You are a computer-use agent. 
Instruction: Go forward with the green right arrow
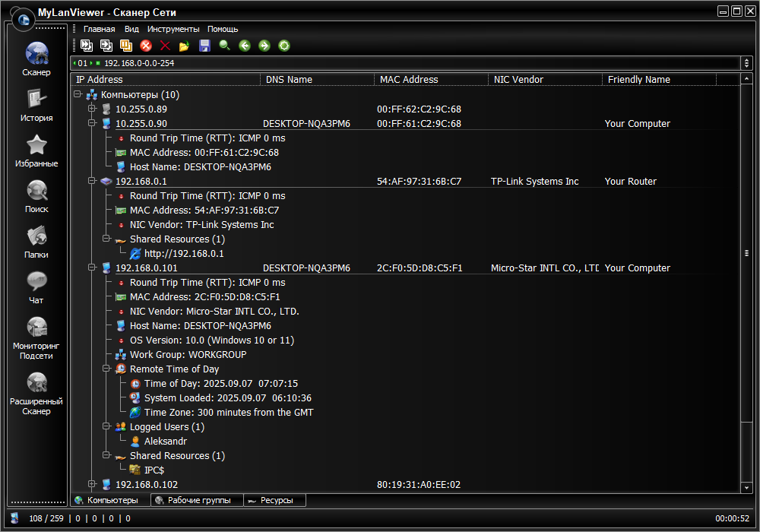tap(264, 46)
